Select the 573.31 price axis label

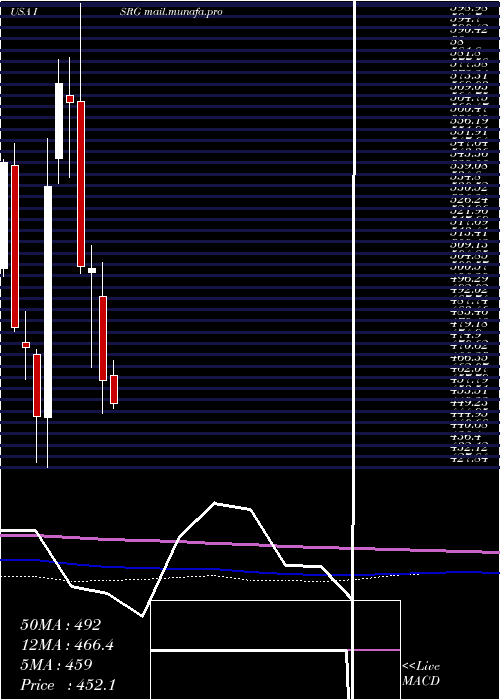468,75
